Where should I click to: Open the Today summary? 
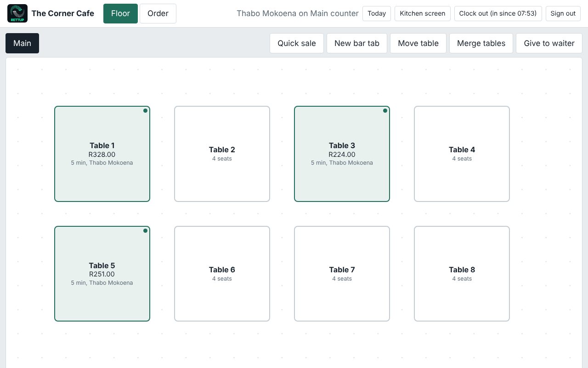(x=377, y=13)
